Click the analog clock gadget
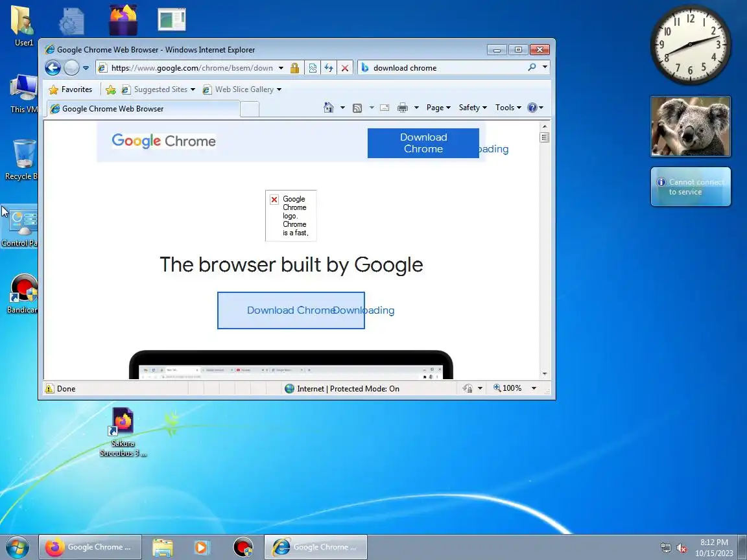The width and height of the screenshot is (747, 560). click(x=691, y=45)
